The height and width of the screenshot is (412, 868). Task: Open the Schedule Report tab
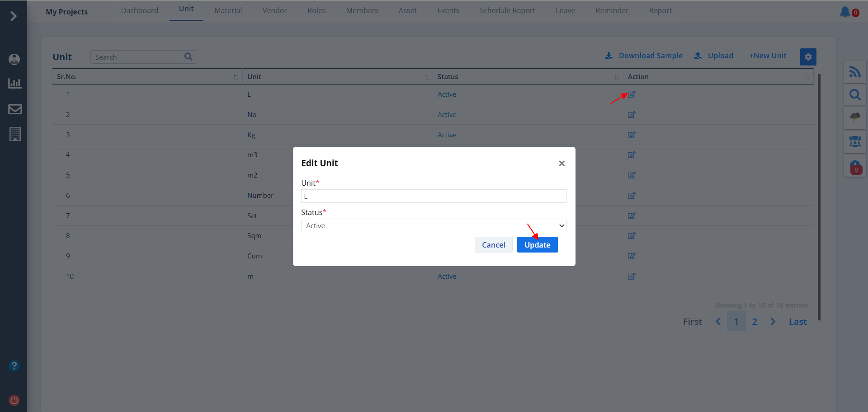pos(507,10)
